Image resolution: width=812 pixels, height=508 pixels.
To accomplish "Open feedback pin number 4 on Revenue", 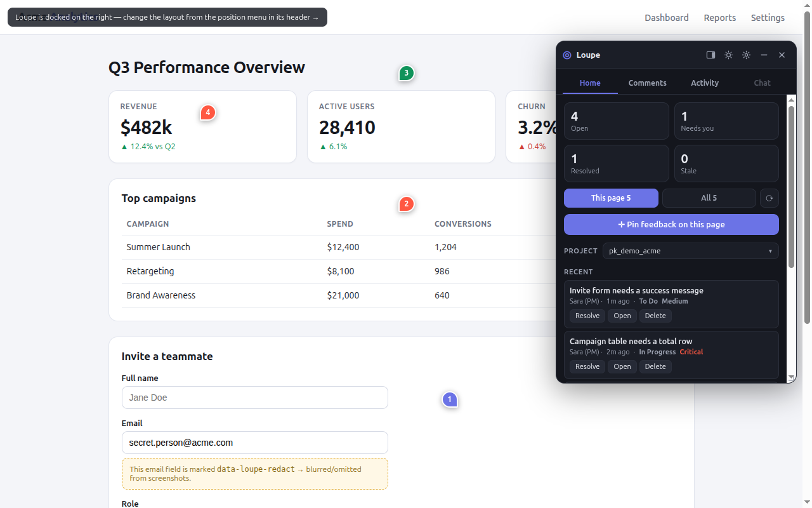I will point(207,113).
